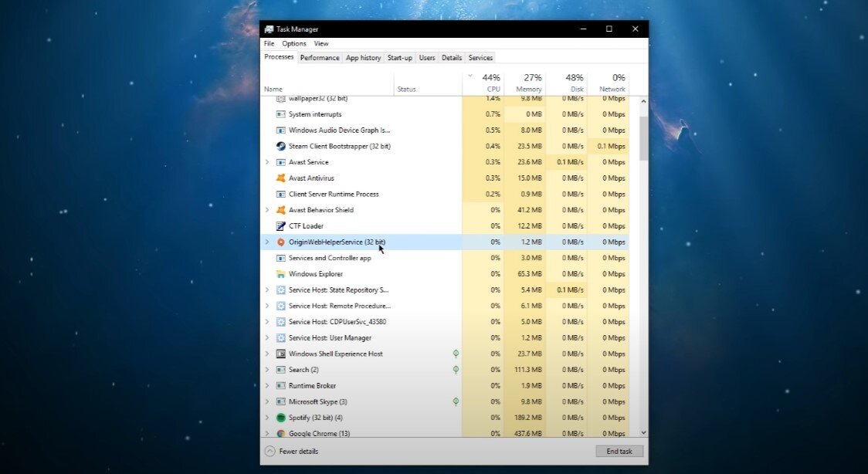
Task: Switch to the Details tab
Action: pyautogui.click(x=452, y=58)
